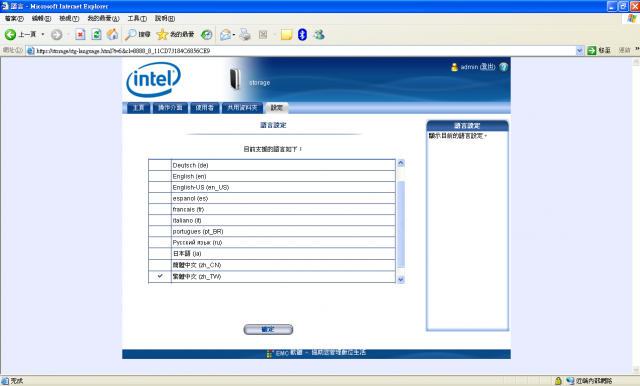Open the address bar dropdown arrow
Viewport: 640px width, 386px height.
coord(580,51)
